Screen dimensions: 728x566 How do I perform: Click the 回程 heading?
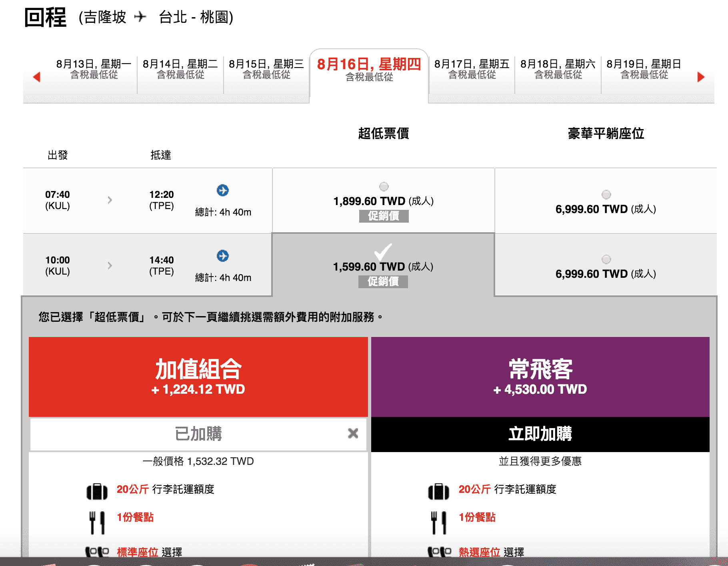click(45, 18)
